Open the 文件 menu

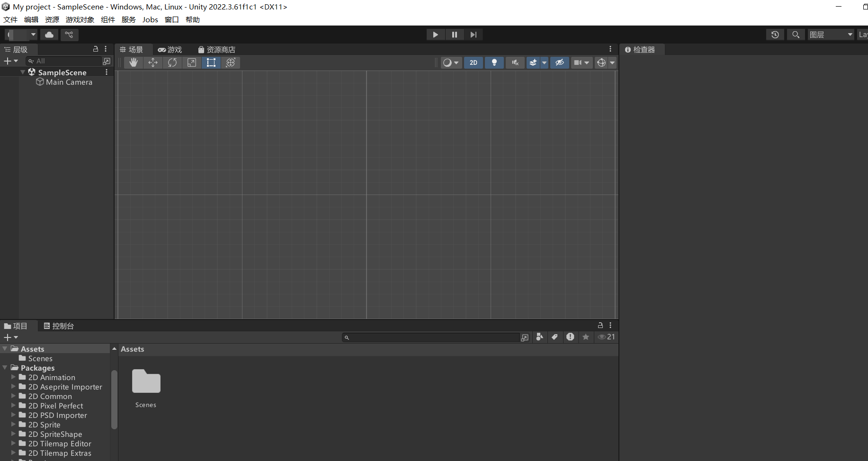click(10, 19)
